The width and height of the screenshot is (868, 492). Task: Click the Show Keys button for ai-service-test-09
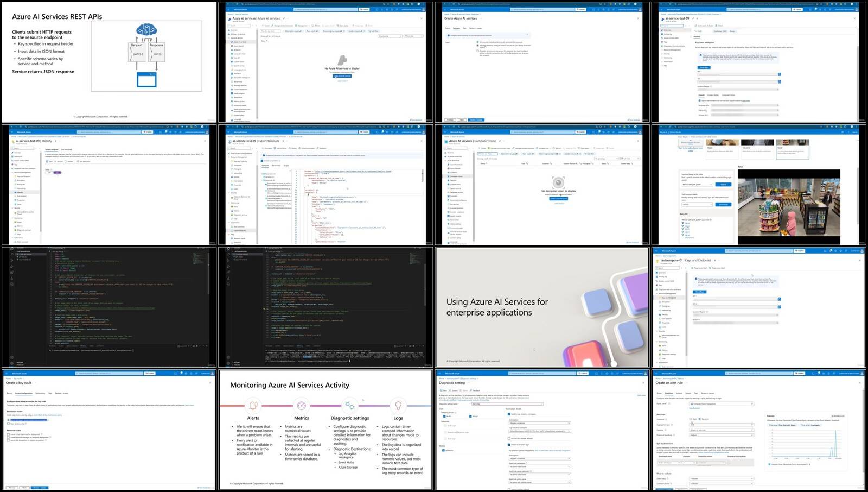[x=703, y=67]
